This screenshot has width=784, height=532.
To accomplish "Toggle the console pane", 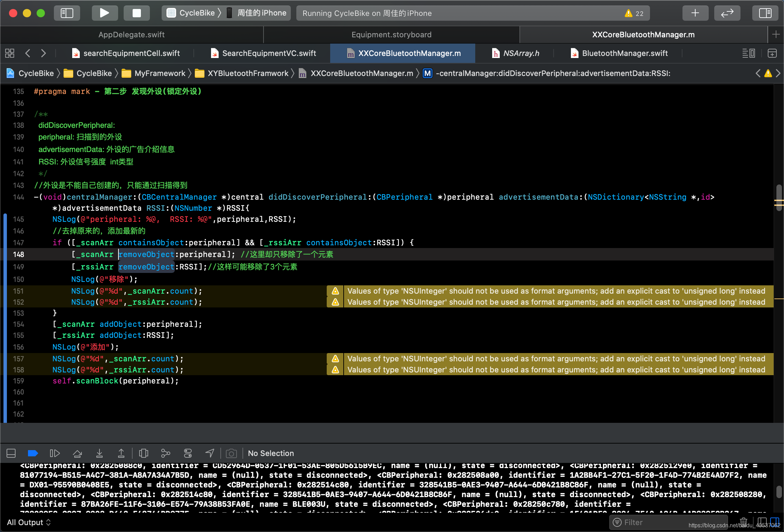I will point(775,522).
